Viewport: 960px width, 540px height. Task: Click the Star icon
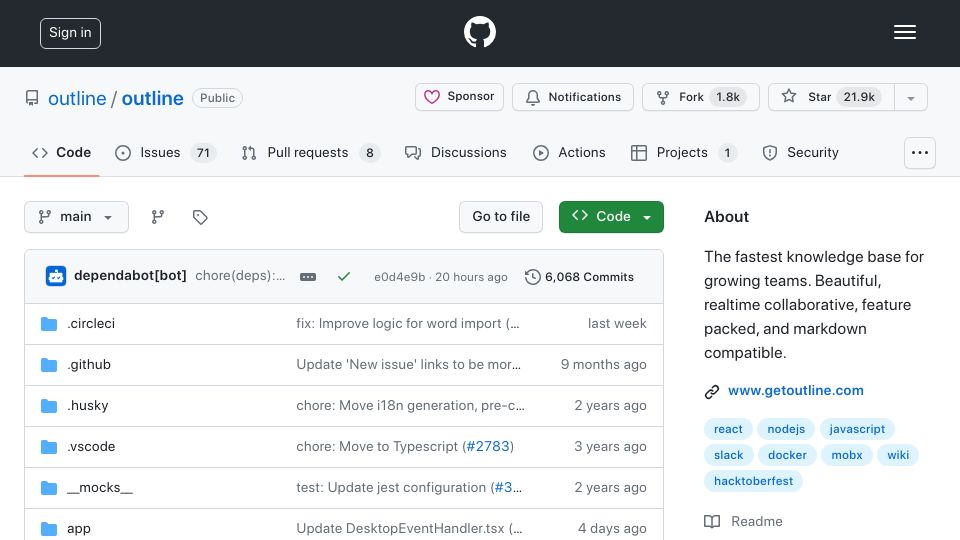pyautogui.click(x=789, y=96)
